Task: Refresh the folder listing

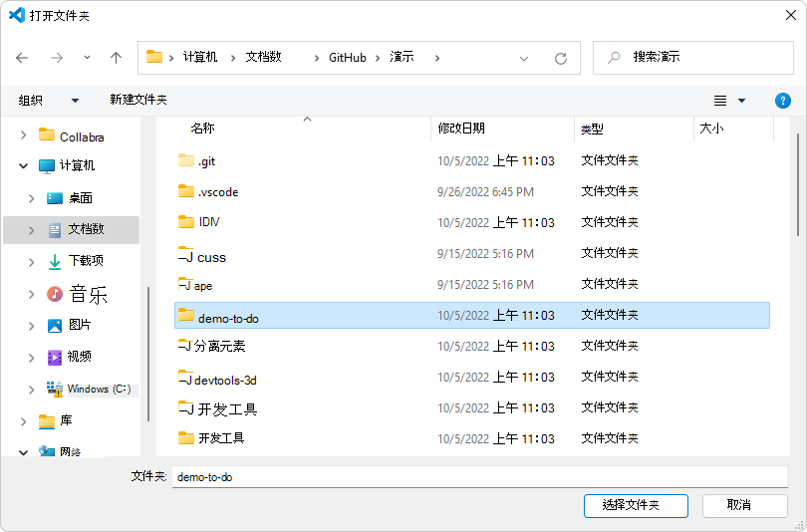Action: click(x=561, y=59)
